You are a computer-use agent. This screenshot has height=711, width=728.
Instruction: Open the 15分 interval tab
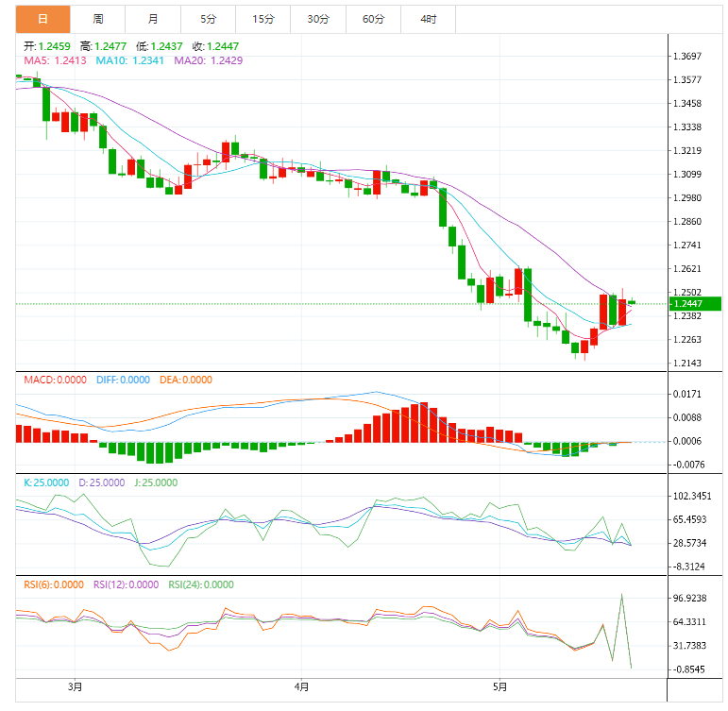tap(263, 19)
